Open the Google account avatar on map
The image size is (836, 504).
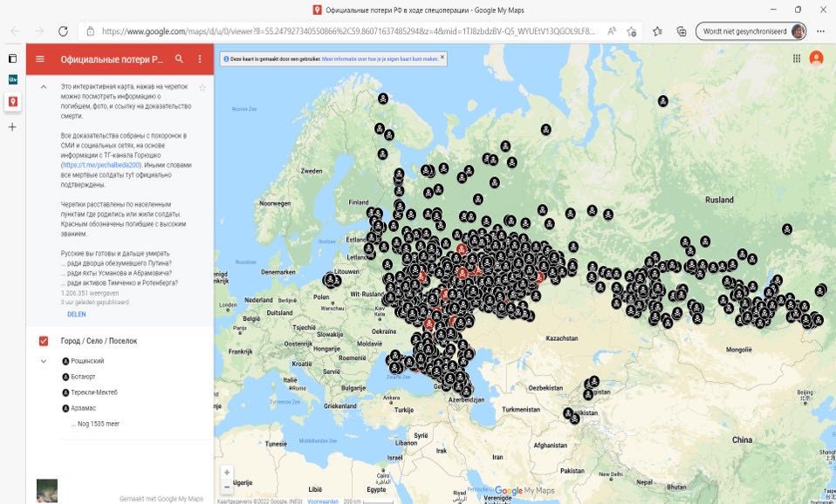pos(816,58)
